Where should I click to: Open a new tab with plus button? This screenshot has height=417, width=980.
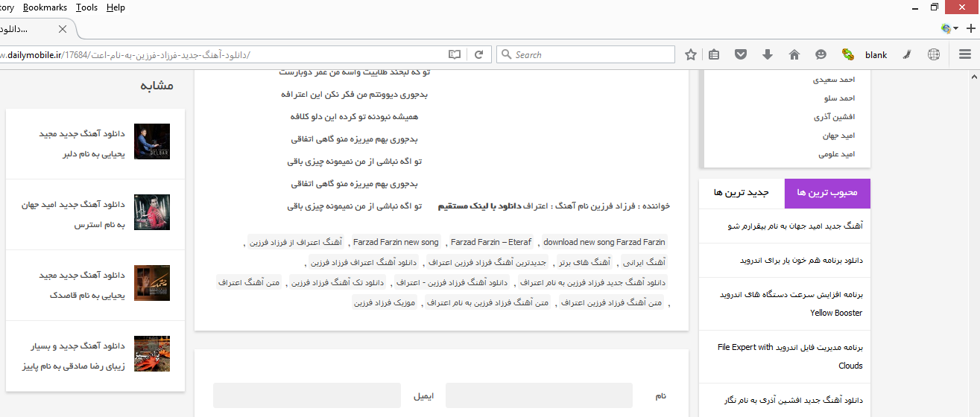pos(971,29)
